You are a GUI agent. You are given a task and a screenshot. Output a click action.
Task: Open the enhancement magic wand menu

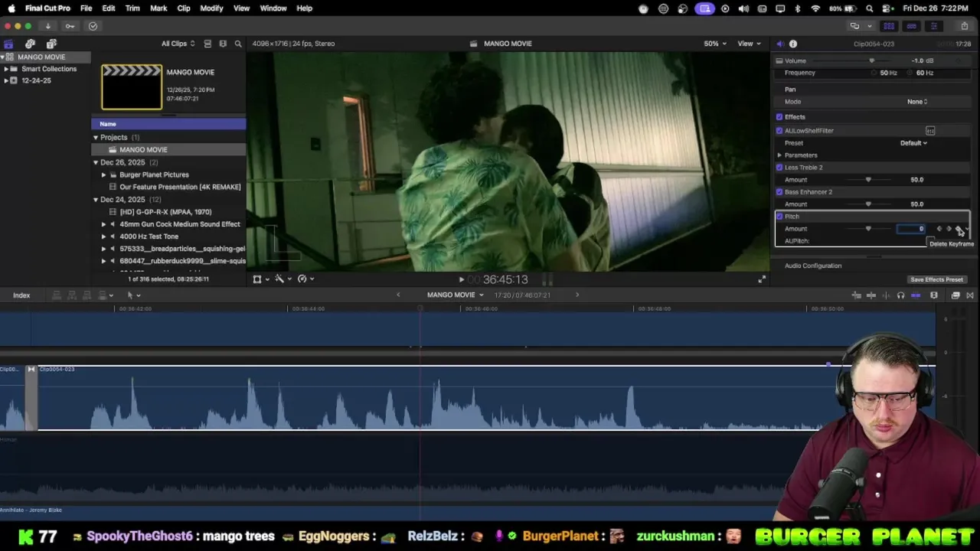point(282,279)
